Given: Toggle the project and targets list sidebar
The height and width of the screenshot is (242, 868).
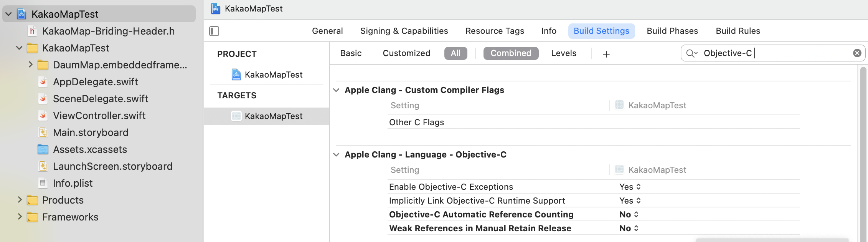Looking at the screenshot, I should click(x=214, y=31).
